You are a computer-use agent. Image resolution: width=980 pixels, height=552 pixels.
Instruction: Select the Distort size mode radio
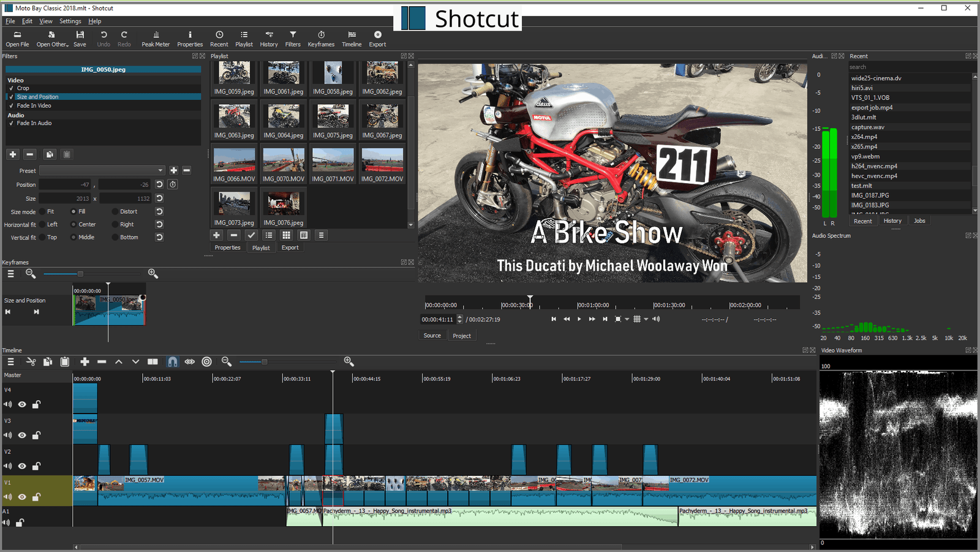tap(115, 212)
